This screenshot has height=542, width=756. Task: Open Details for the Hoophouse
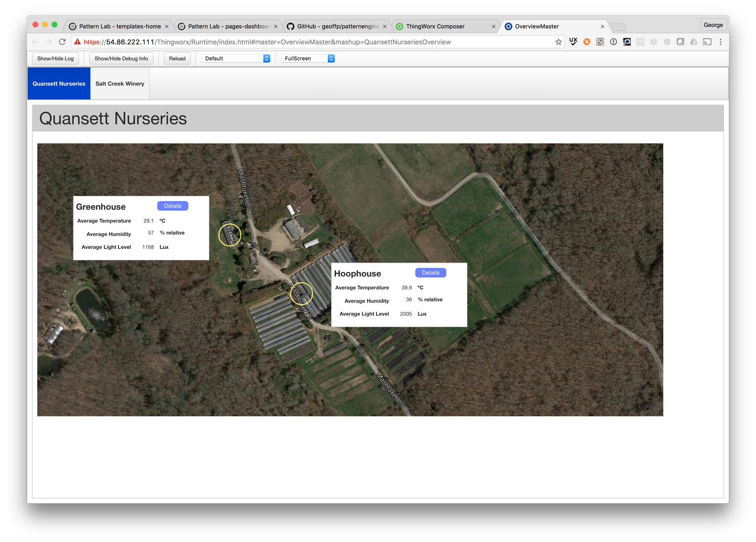pos(431,272)
